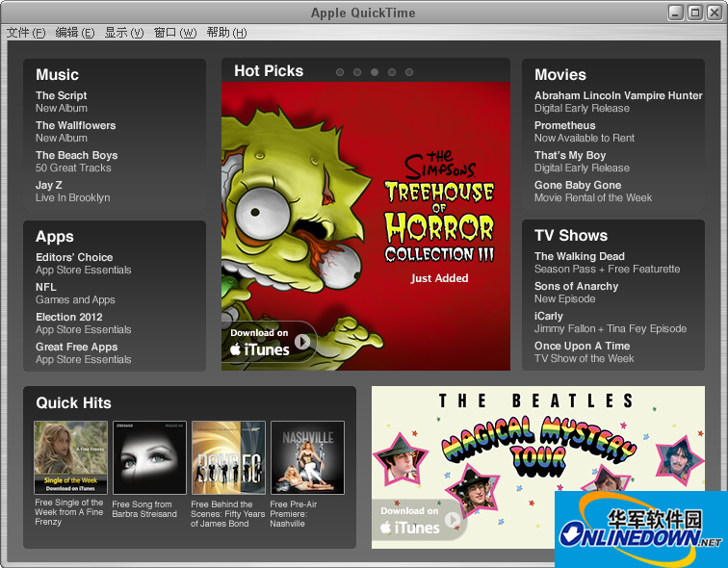Open Abraham Lincoln Vampire Hunter movie link
Viewport: 728px width, 568px height.
[x=618, y=102]
